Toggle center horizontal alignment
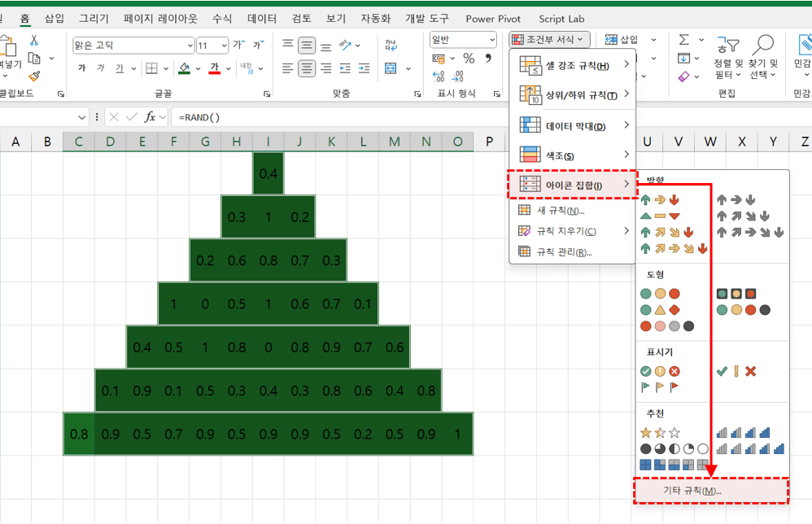 tap(306, 68)
